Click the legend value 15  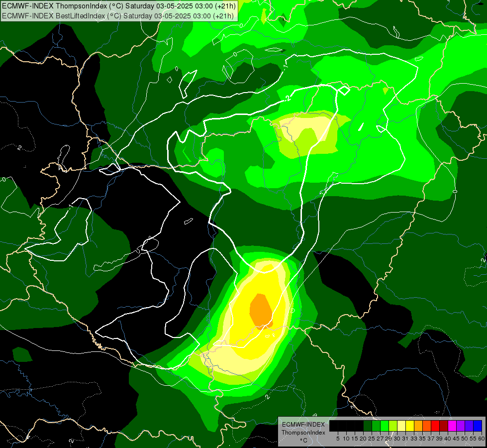pos(355,439)
